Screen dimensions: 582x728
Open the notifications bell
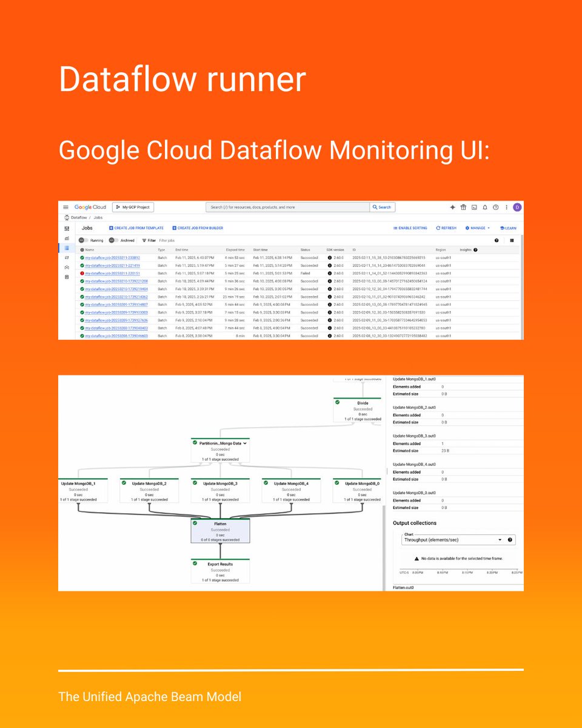[485, 207]
